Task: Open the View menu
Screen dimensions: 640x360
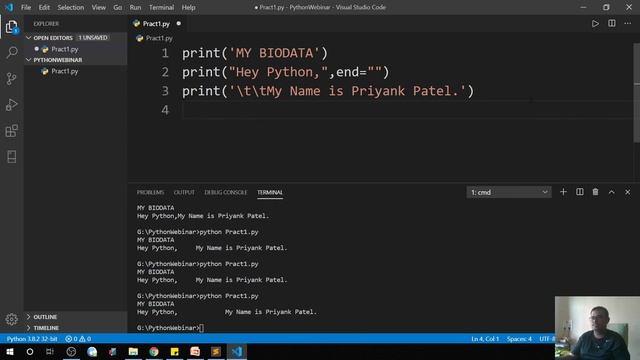Action: (98, 7)
